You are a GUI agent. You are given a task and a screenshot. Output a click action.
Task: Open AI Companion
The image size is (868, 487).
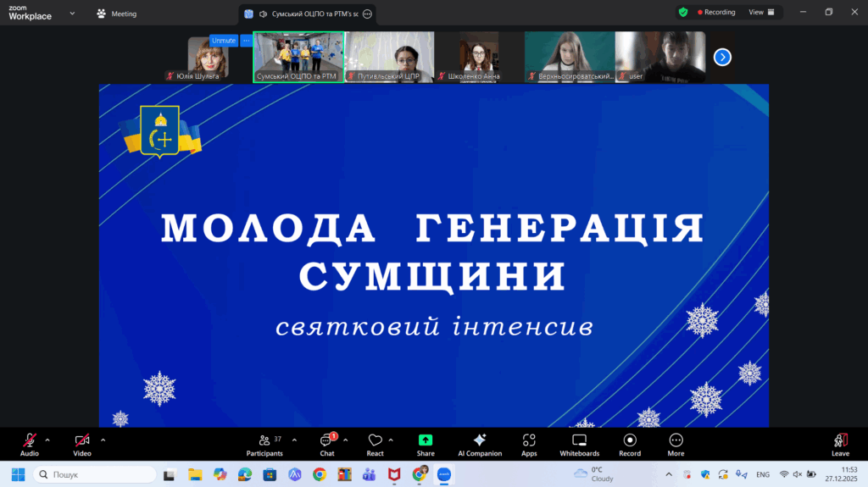[x=479, y=444]
